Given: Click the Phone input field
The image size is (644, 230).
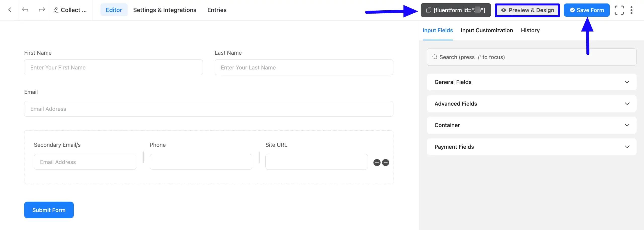Looking at the screenshot, I should coord(201,162).
